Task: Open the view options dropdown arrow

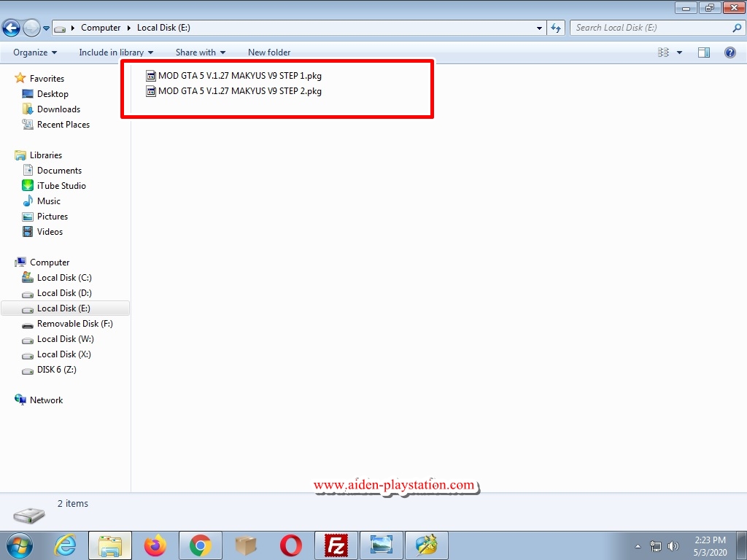Action: tap(679, 52)
